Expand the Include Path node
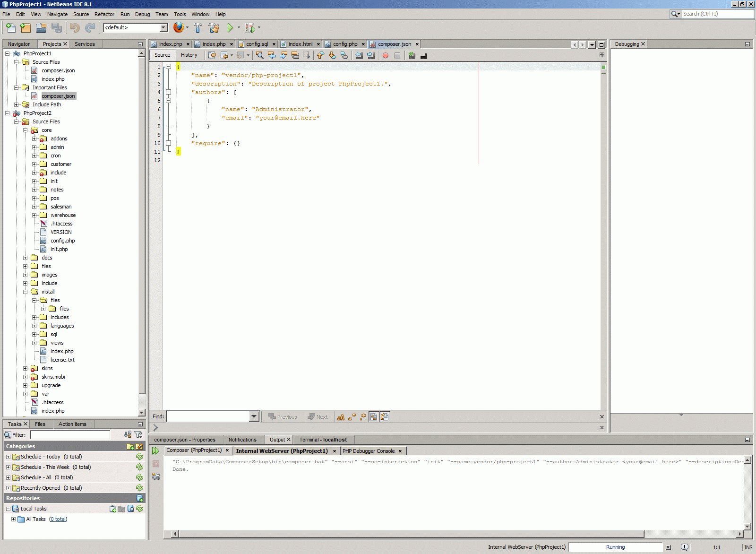This screenshot has height=554, width=756. pyautogui.click(x=17, y=104)
